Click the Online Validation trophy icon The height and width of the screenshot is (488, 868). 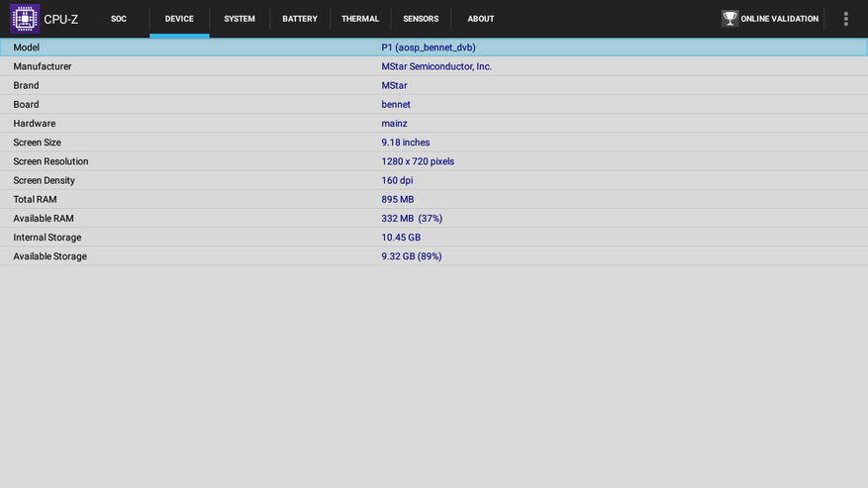coord(729,19)
